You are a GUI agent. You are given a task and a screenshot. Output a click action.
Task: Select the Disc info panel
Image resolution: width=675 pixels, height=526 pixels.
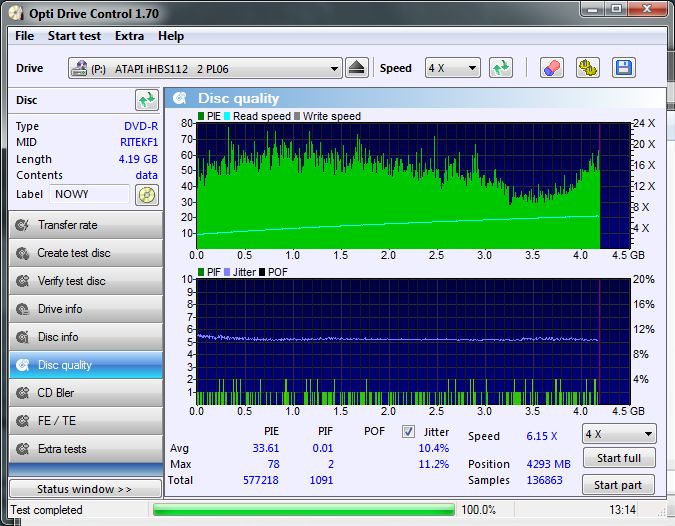(x=86, y=337)
